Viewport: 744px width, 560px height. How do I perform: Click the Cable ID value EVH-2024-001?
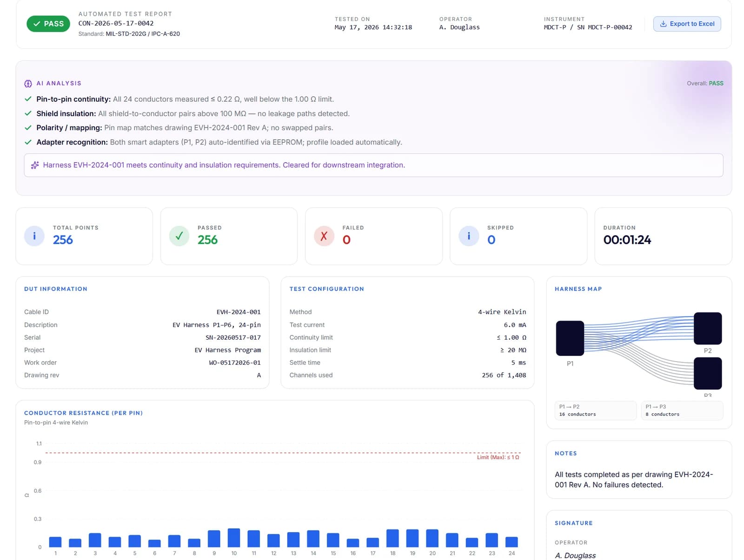(x=239, y=312)
